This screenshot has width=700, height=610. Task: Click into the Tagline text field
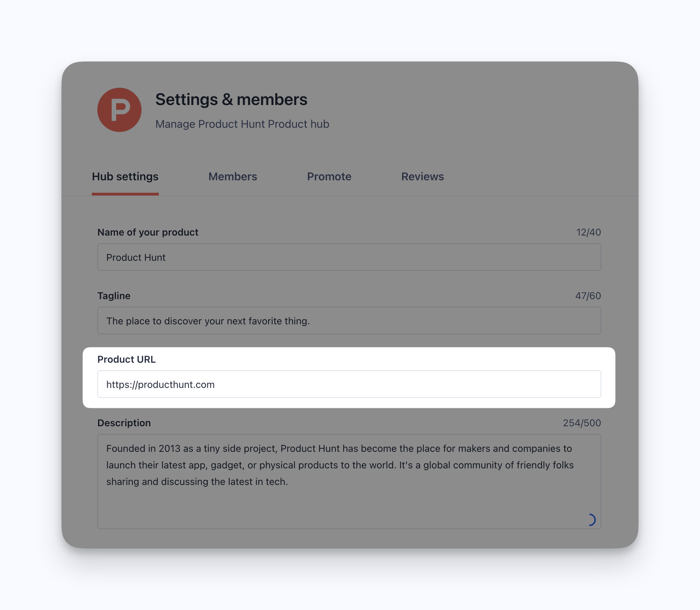point(349,321)
